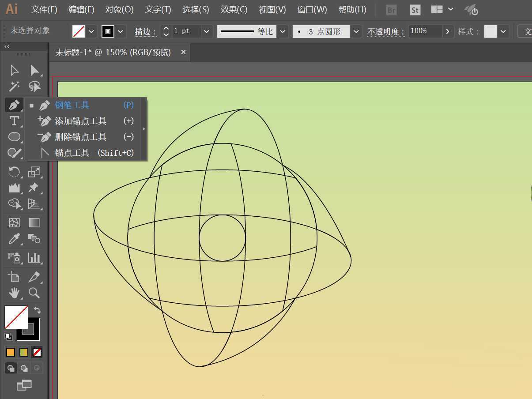Reset to default fill and stroke
This screenshot has height=399, width=532.
coord(8,336)
